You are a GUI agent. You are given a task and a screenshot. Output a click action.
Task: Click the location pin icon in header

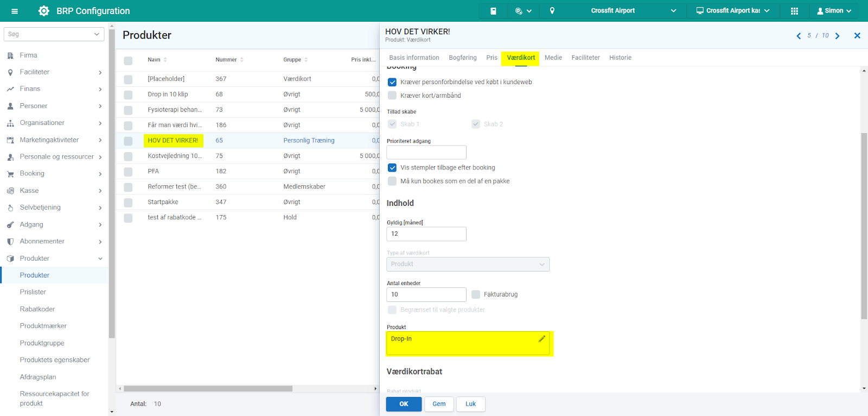552,11
